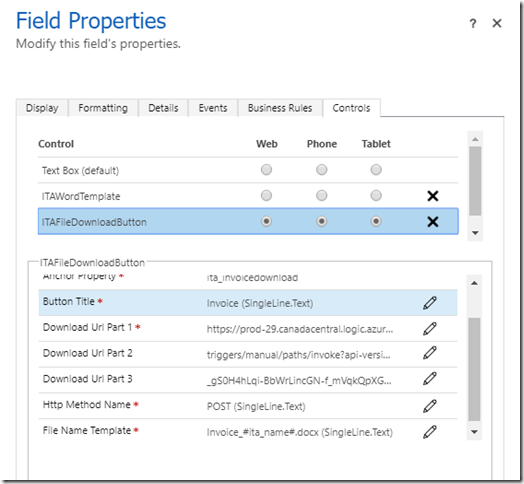Click the properties list scrollbar thumb
The width and height of the screenshot is (524, 484).
474,369
